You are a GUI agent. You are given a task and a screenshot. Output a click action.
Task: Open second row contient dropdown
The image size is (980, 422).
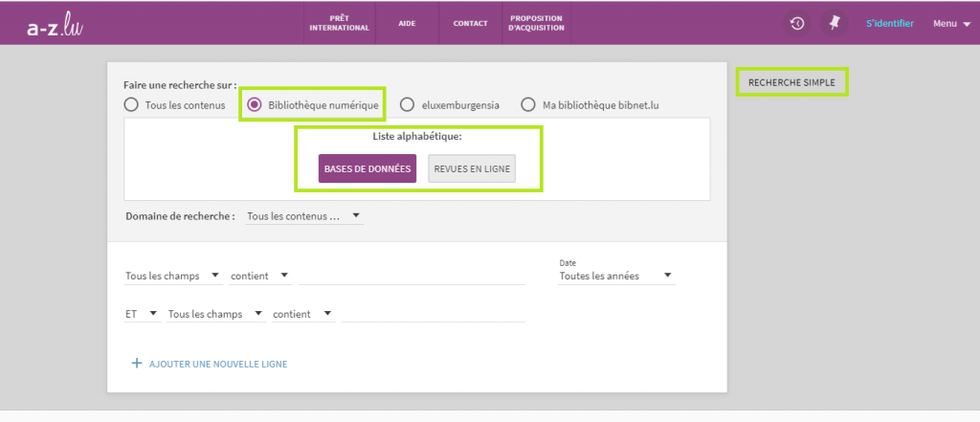303,315
